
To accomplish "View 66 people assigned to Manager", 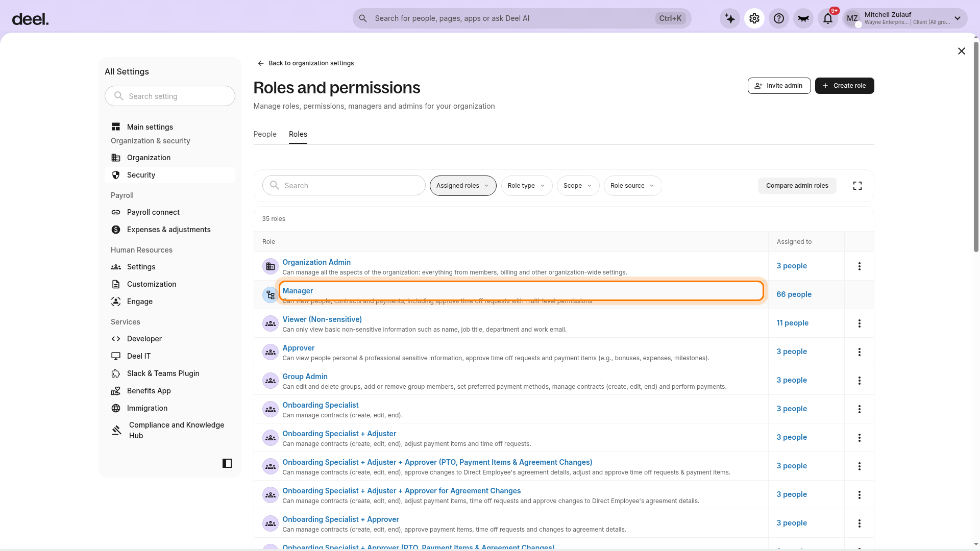I will tap(794, 294).
